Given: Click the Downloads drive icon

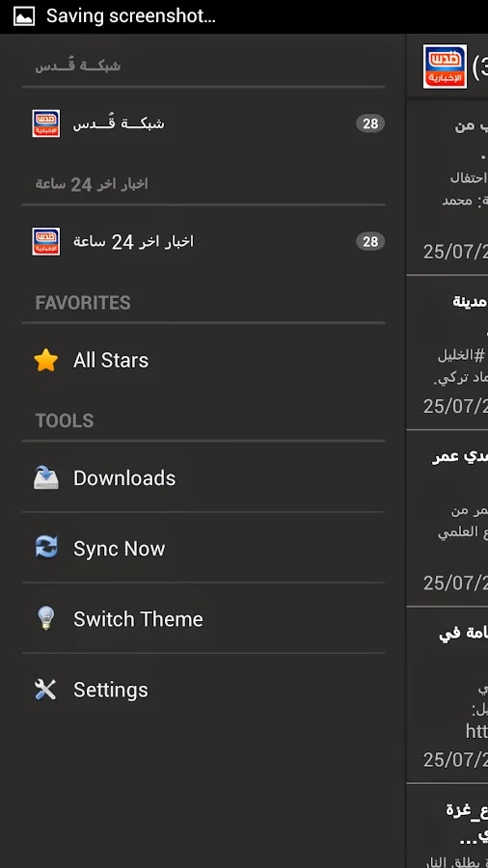Looking at the screenshot, I should [x=46, y=477].
